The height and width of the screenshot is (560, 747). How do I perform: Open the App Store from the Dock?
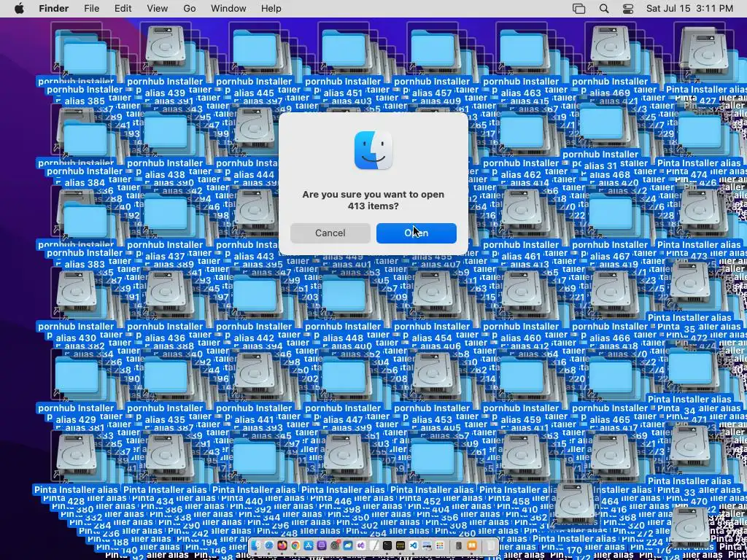coord(309,545)
